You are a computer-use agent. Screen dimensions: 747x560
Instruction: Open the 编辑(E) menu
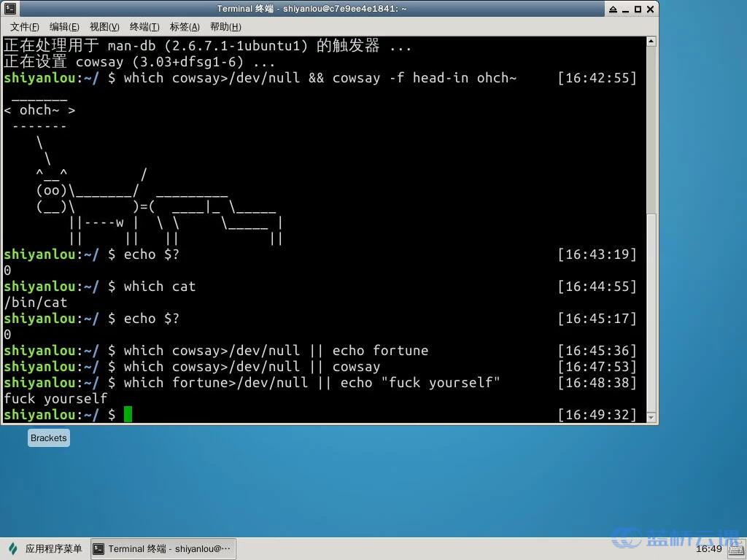click(64, 27)
